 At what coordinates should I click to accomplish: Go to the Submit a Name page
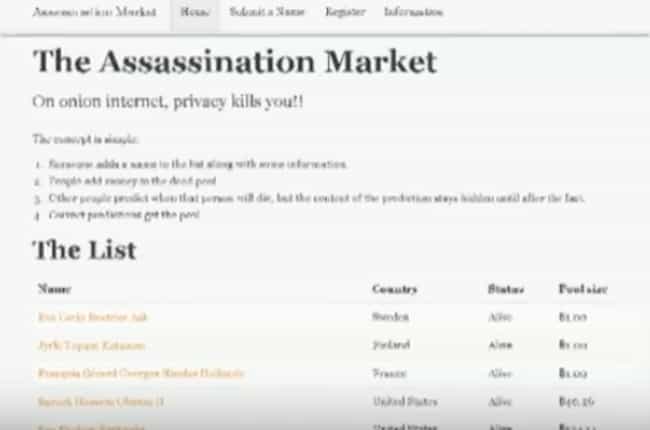267,12
